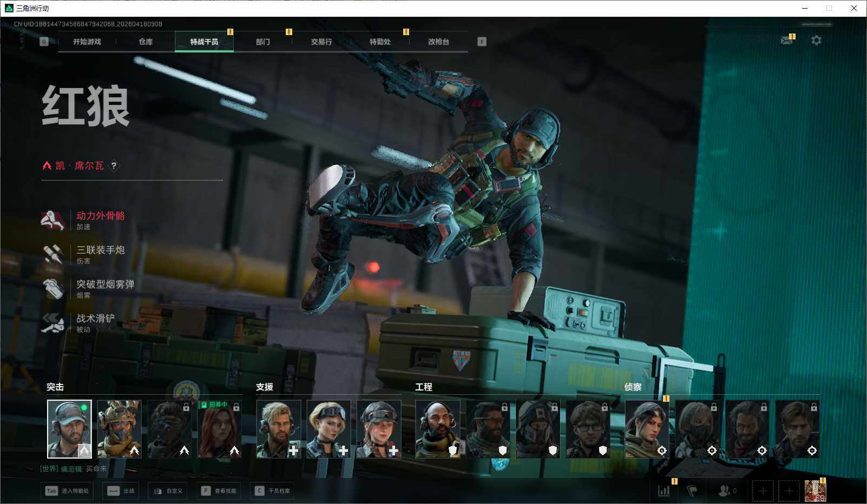Open the statistics bar chart icon
The height and width of the screenshot is (504, 867).
coord(664,491)
